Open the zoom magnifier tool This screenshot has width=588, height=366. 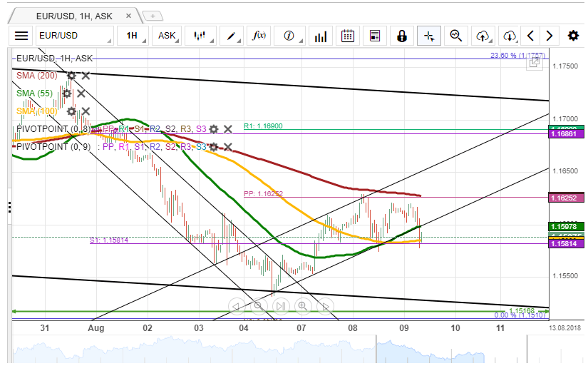point(456,36)
